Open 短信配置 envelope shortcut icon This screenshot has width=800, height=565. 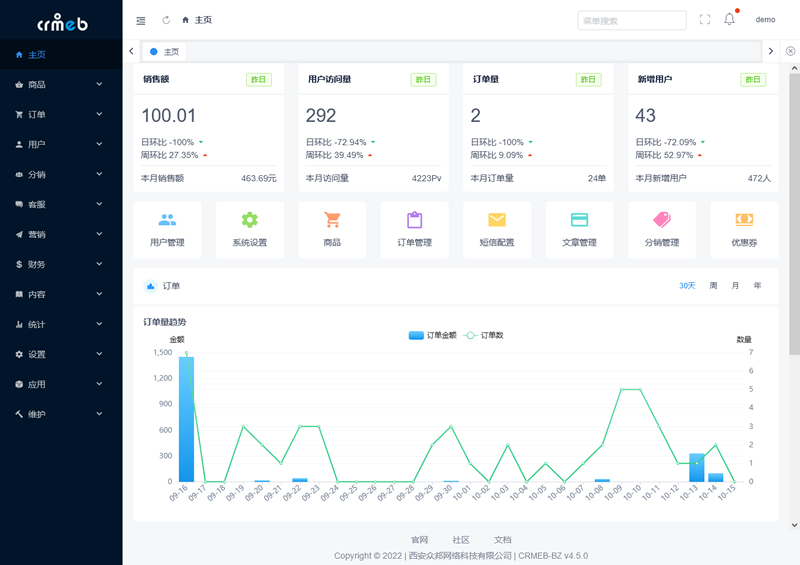coord(497,220)
